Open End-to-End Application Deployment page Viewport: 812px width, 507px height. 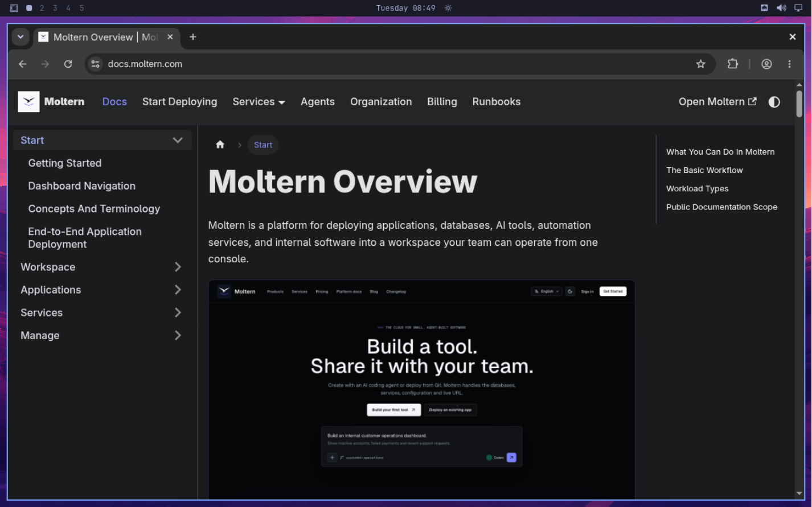(x=85, y=238)
